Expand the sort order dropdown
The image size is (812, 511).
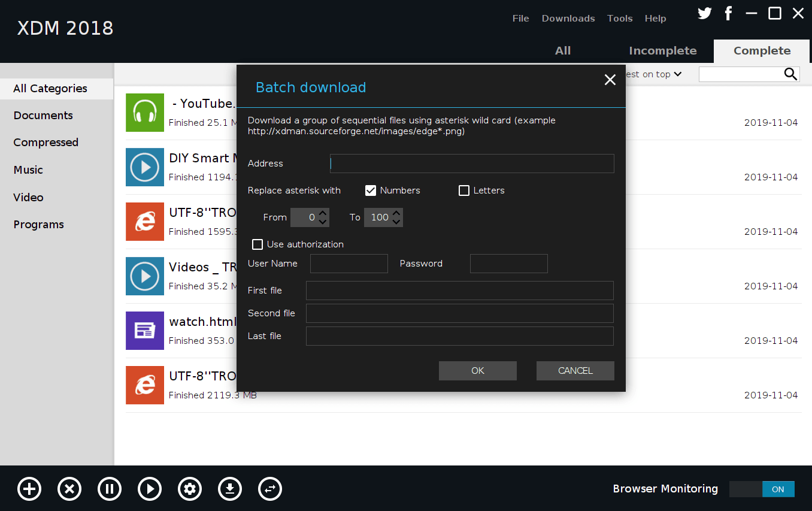click(677, 74)
